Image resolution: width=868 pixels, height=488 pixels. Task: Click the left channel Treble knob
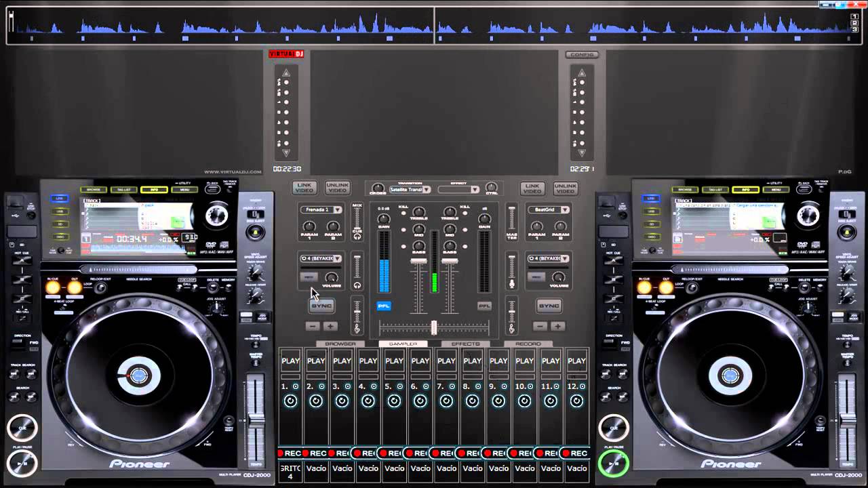[418, 212]
